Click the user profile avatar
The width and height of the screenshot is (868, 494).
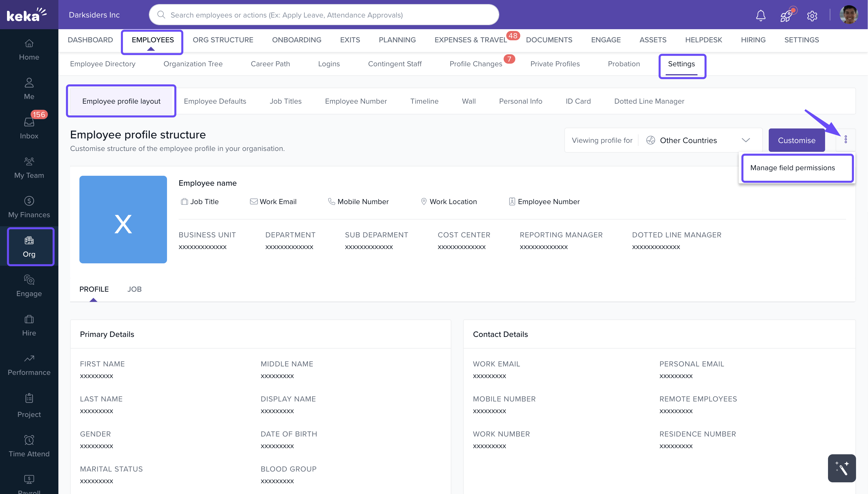[849, 15]
